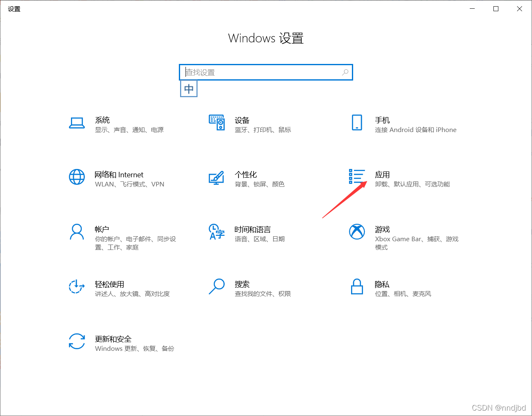Open 游戏 settings label

coord(382,229)
